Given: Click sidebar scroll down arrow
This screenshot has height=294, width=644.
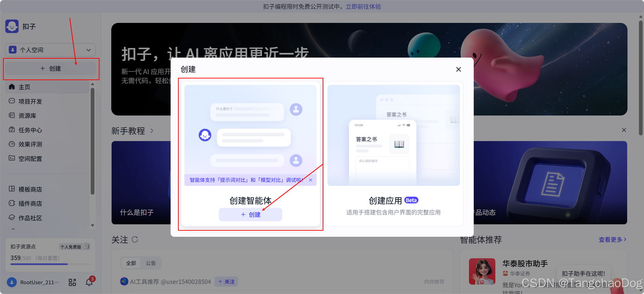Looking at the screenshot, I should [x=93, y=226].
